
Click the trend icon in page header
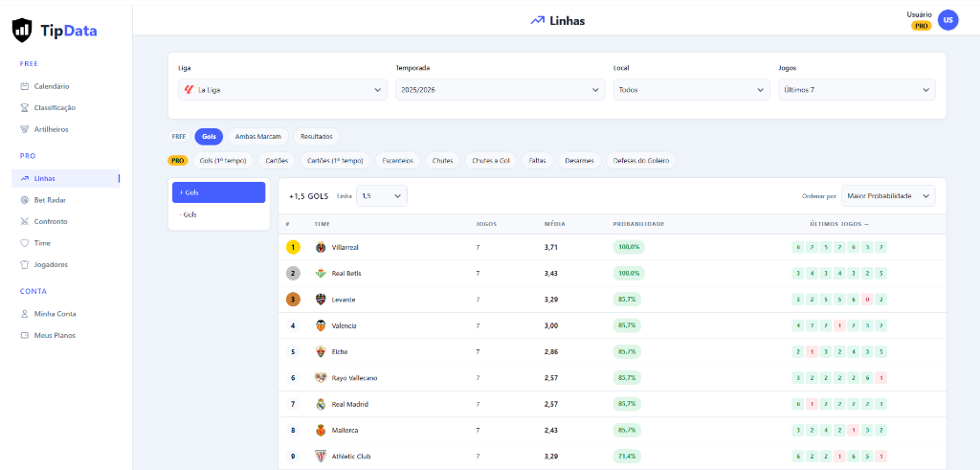(538, 21)
